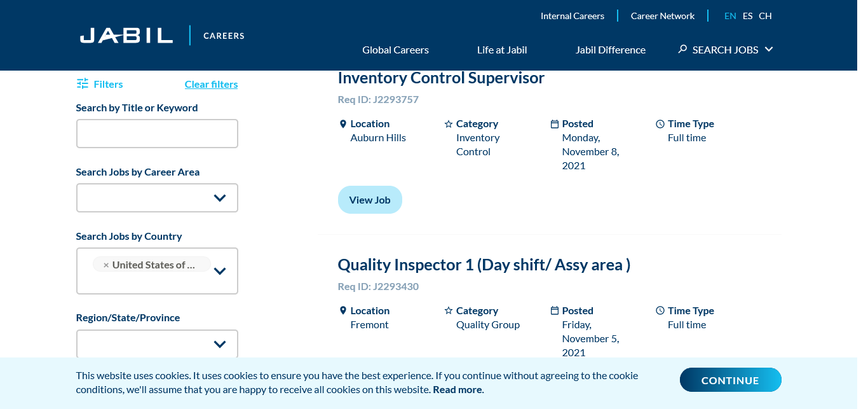
Task: Remove the United States country filter tag
Action: pos(106,265)
